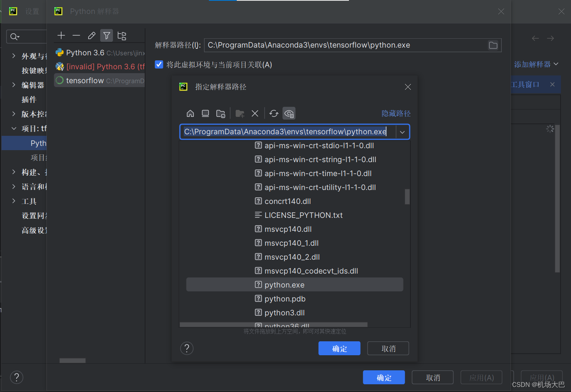Collapse the Project settings category
This screenshot has width=571, height=392.
(14, 128)
